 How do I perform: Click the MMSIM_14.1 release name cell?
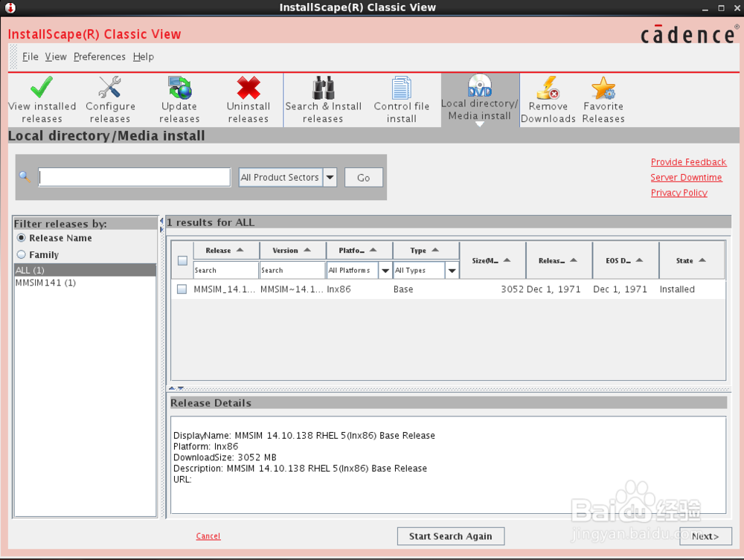point(225,289)
